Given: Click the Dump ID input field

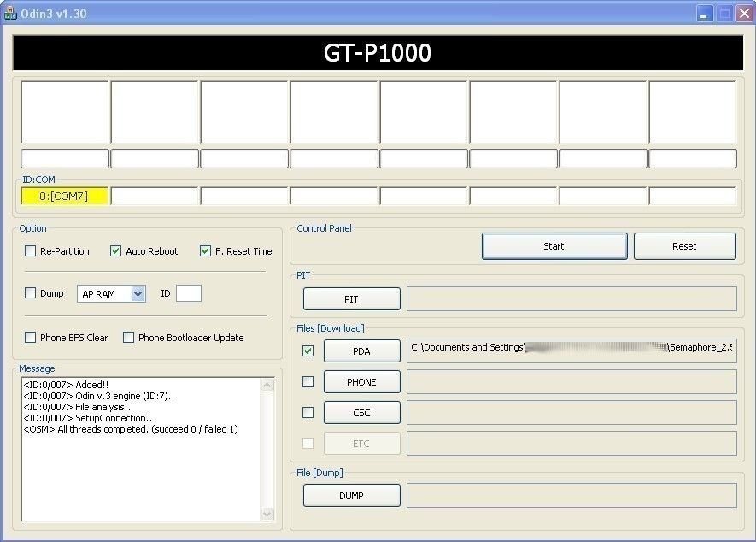Looking at the screenshot, I should (x=189, y=293).
